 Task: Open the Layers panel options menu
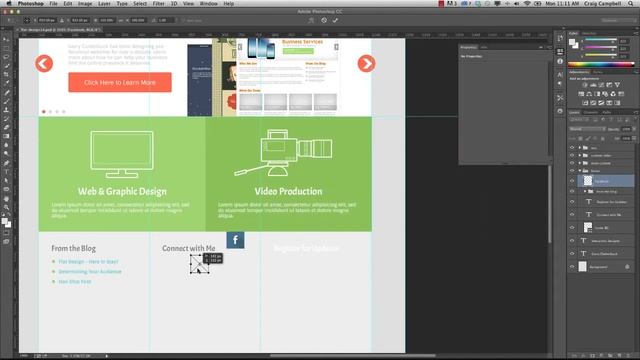(x=636, y=112)
